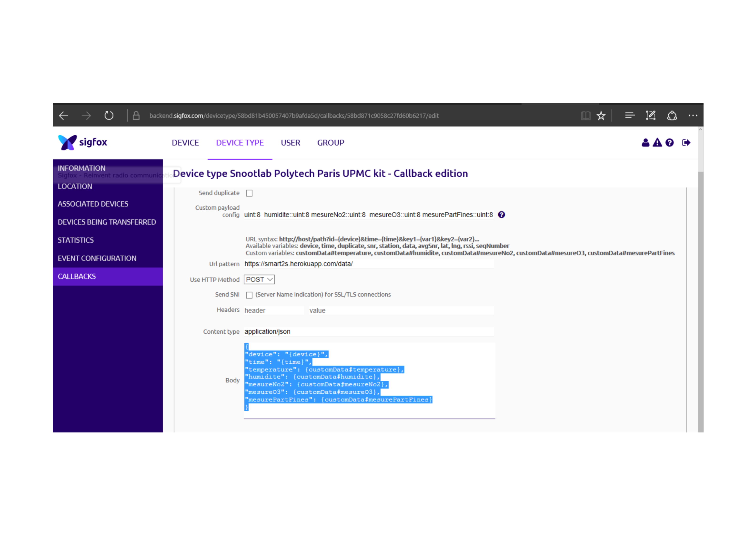Click the scrollbar up arrow

(x=701, y=130)
